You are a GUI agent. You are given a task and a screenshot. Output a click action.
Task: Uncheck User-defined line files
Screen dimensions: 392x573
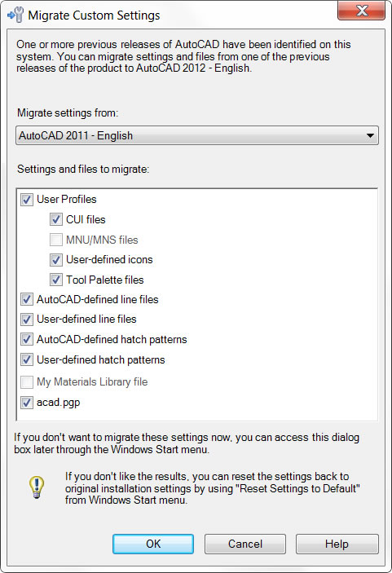click(x=27, y=320)
